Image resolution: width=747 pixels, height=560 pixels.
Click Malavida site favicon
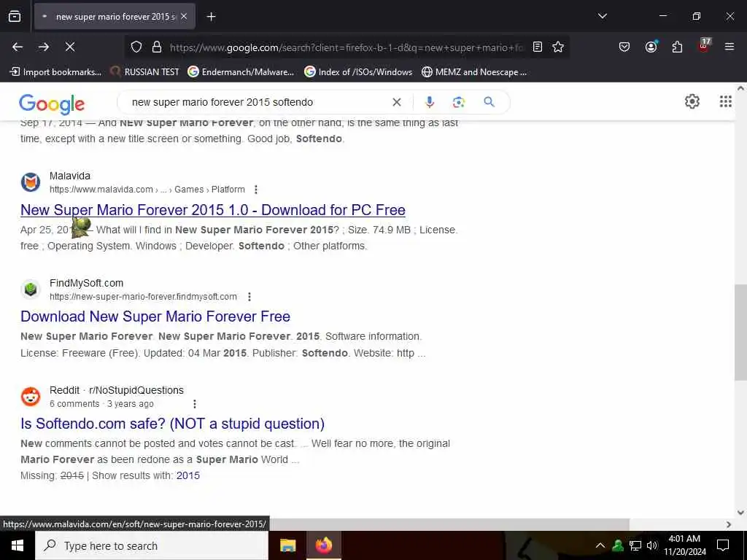(31, 182)
